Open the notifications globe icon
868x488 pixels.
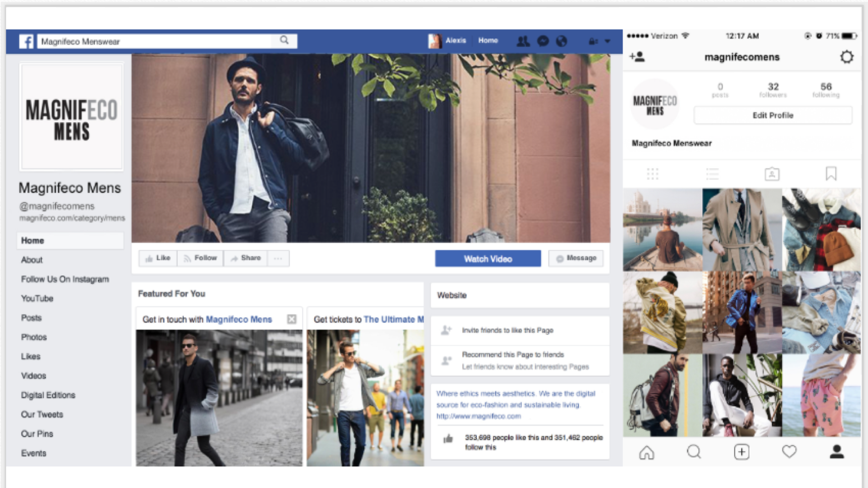561,41
